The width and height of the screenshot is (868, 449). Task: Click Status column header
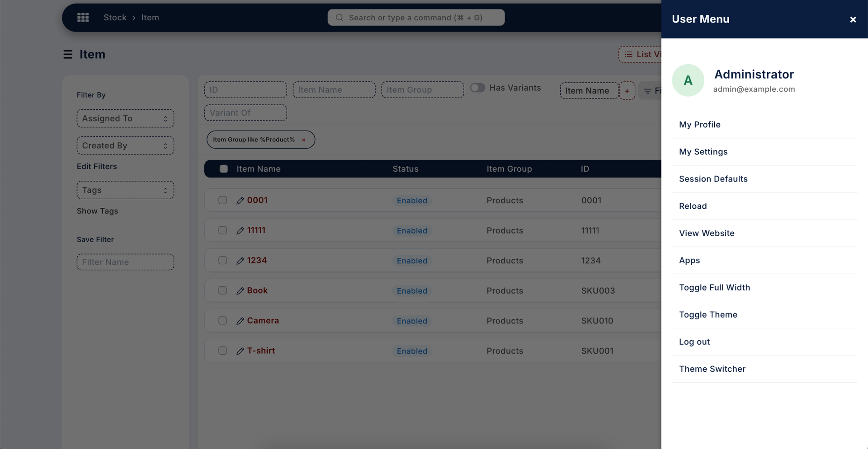coord(406,169)
